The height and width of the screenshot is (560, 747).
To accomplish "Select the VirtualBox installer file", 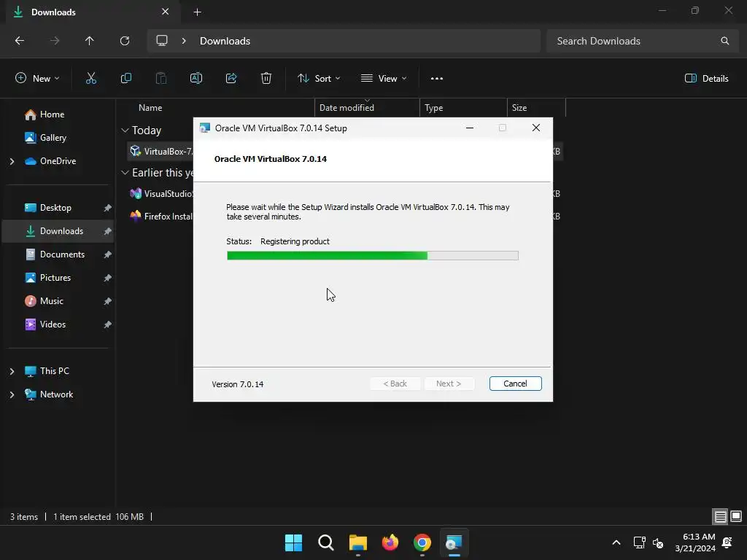I will pyautogui.click(x=161, y=152).
